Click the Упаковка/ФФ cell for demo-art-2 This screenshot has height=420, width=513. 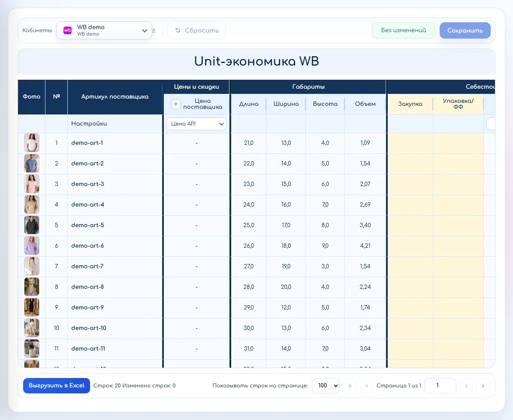point(458,163)
